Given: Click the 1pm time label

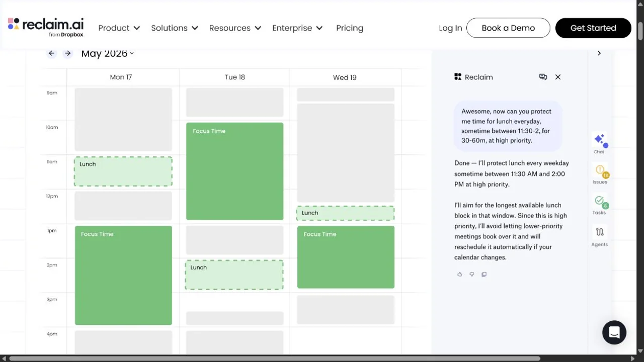Looking at the screenshot, I should click(52, 231).
